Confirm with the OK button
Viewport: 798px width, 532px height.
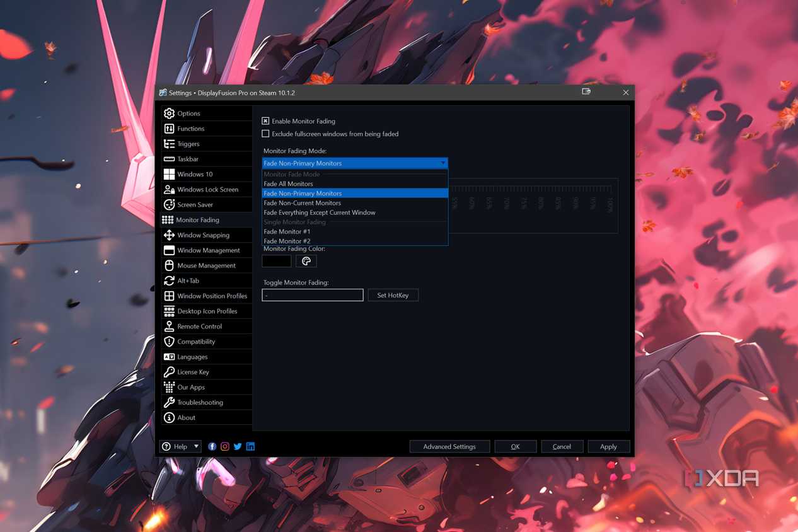click(x=515, y=446)
